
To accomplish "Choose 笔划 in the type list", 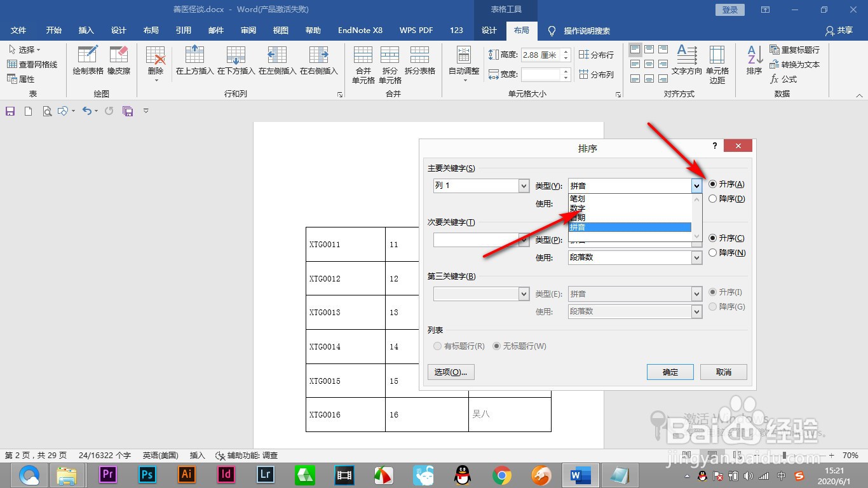I will (x=630, y=199).
